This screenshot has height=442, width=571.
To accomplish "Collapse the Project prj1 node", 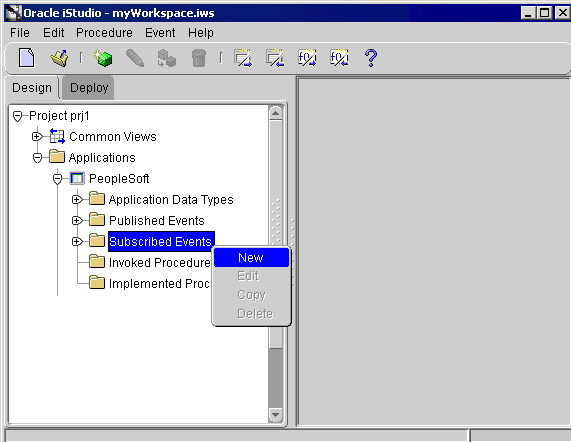I will click(x=17, y=117).
